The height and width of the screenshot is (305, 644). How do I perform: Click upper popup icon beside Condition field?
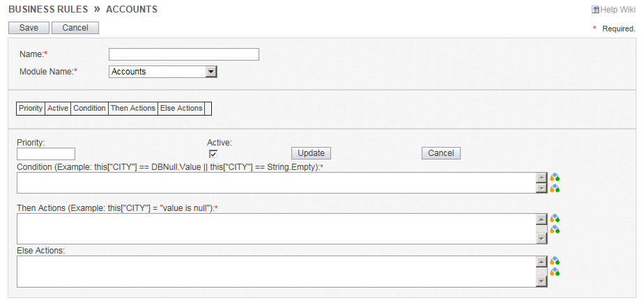[555, 178]
